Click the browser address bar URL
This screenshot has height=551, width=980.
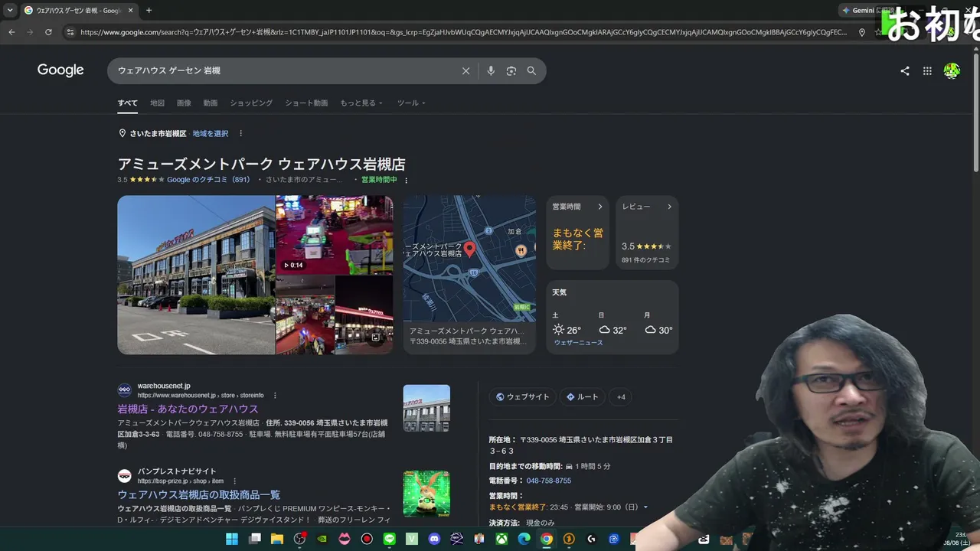[x=463, y=32]
